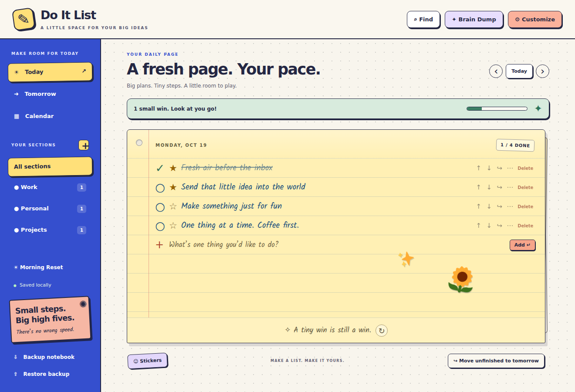Click the starburst icon on the pink note
The width and height of the screenshot is (575, 392).
83,304
